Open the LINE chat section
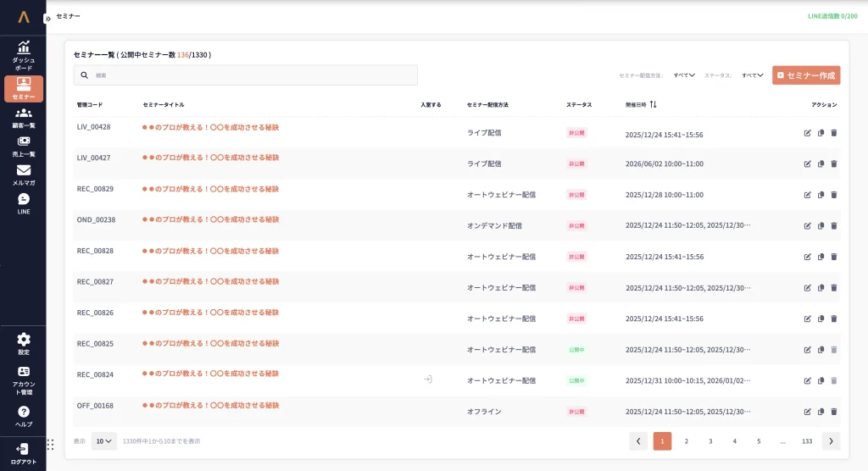 tap(24, 203)
